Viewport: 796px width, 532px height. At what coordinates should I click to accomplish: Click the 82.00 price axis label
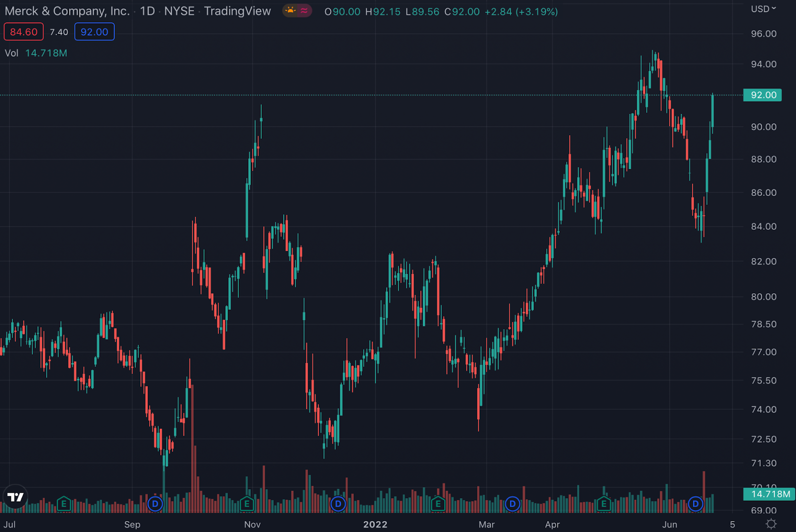764,261
